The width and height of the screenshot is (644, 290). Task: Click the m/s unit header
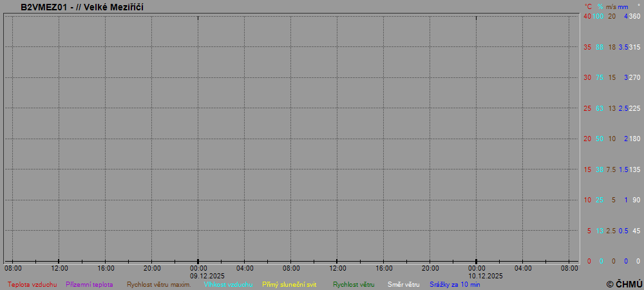point(611,6)
